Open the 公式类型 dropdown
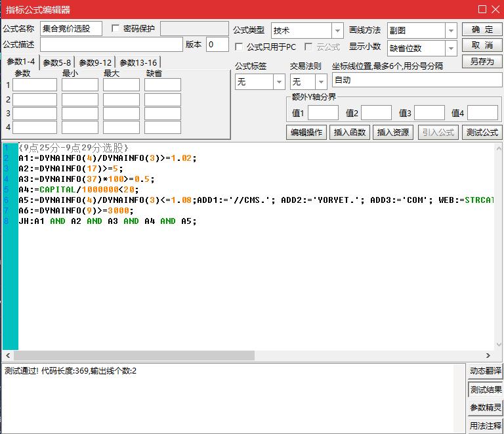Image resolution: width=504 pixels, height=434 pixels. coord(337,31)
